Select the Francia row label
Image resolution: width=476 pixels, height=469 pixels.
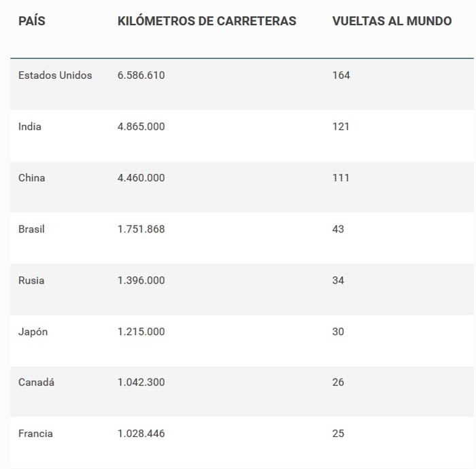pos(35,434)
